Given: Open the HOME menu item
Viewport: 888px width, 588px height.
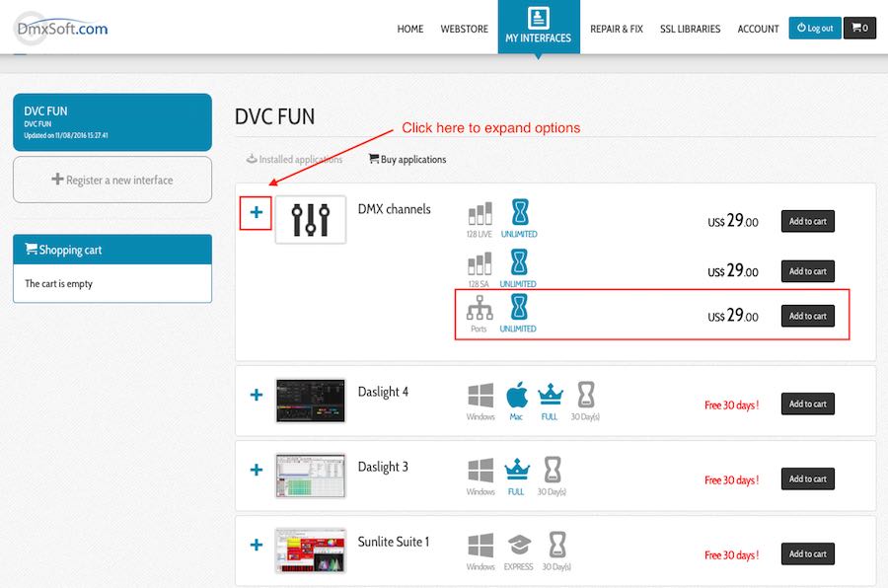Looking at the screenshot, I should 410,29.
